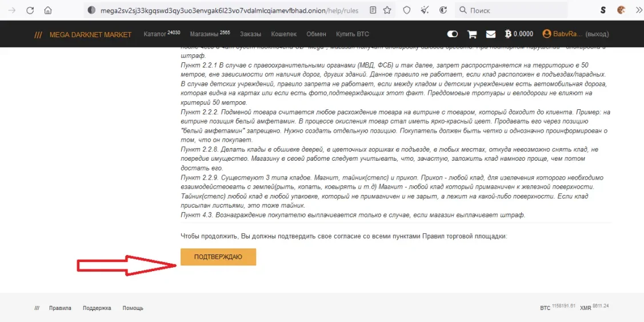Click the triple-slash logo in site header
Image resolution: width=644 pixels, height=322 pixels.
pos(38,34)
